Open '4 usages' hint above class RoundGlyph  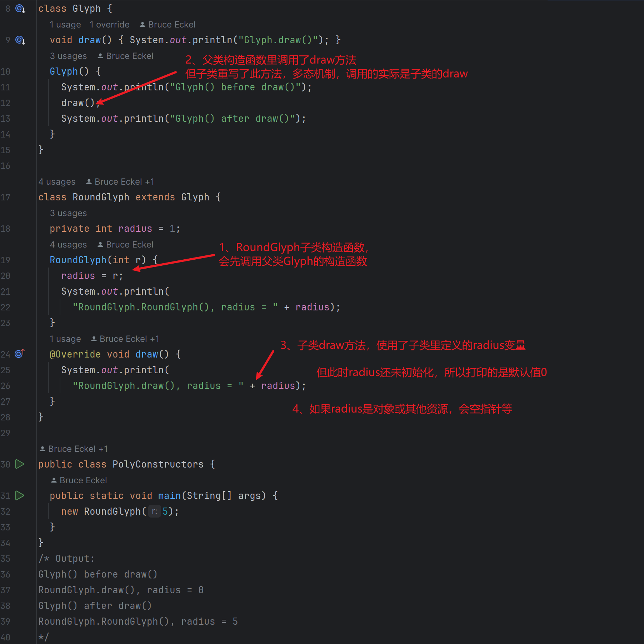57,182
